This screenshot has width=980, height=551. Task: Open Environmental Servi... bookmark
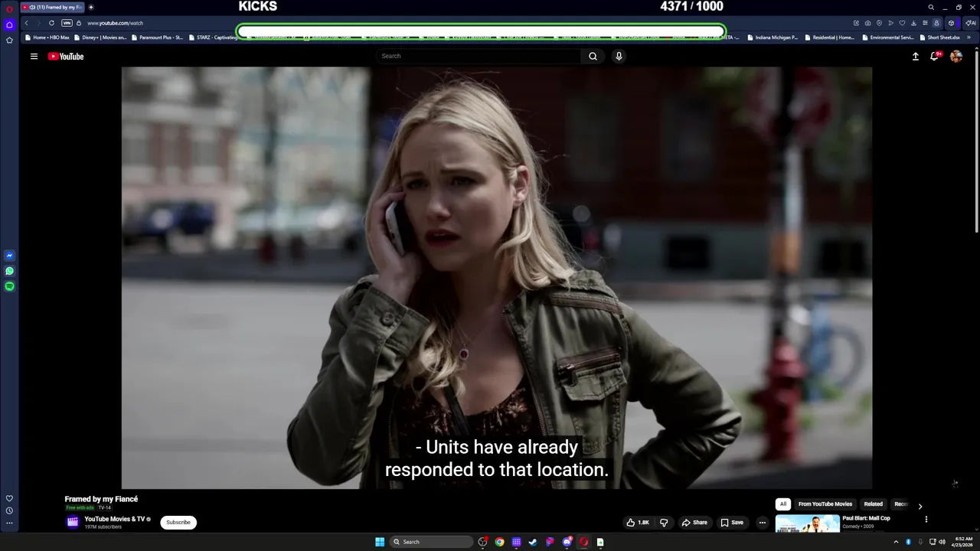(887, 37)
